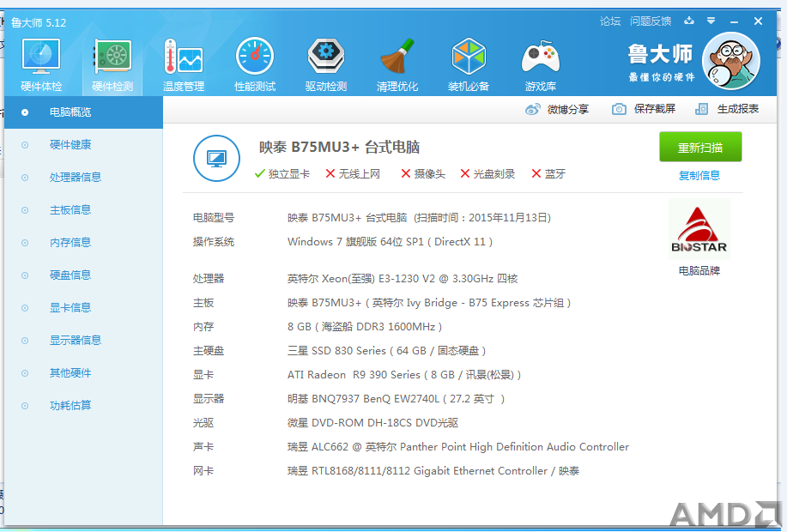
Task: Open 温度管理 temperature management
Action: click(x=184, y=64)
